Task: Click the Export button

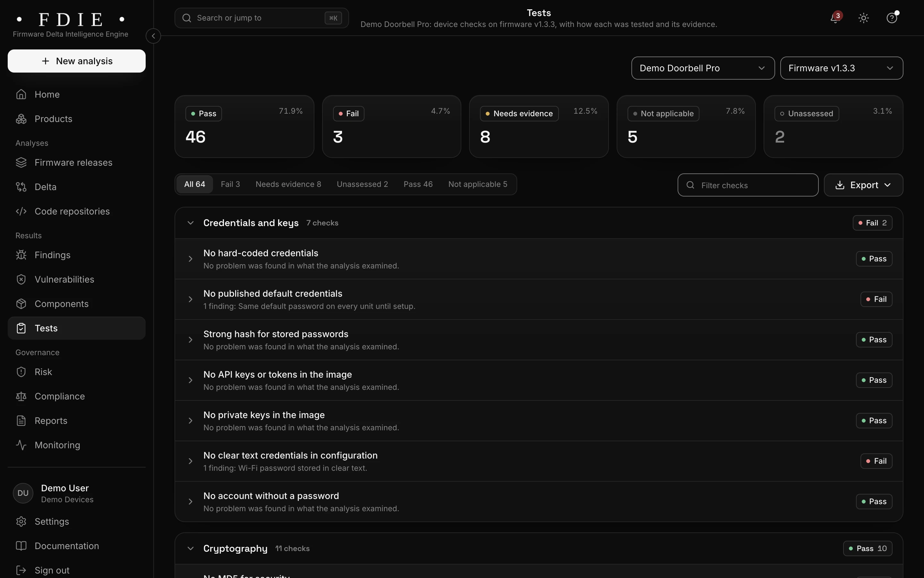Action: 863,185
